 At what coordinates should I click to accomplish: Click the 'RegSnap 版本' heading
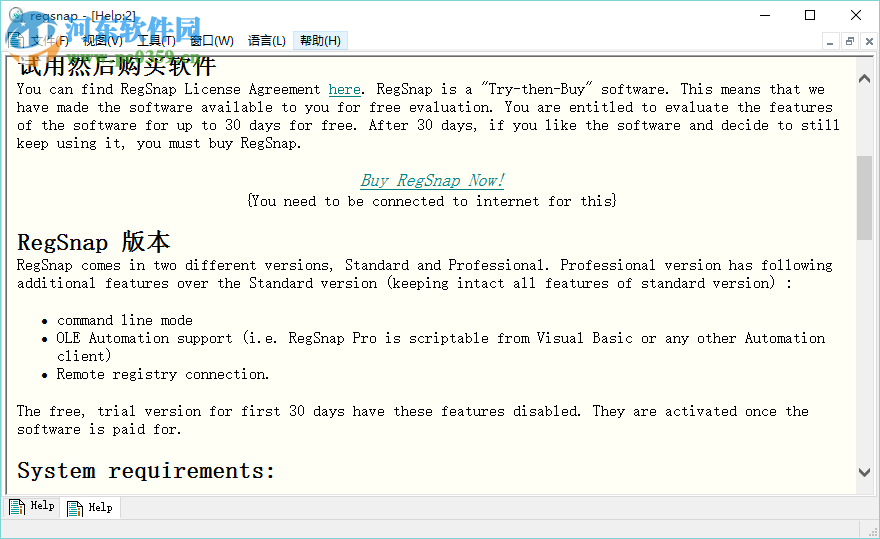pos(93,242)
